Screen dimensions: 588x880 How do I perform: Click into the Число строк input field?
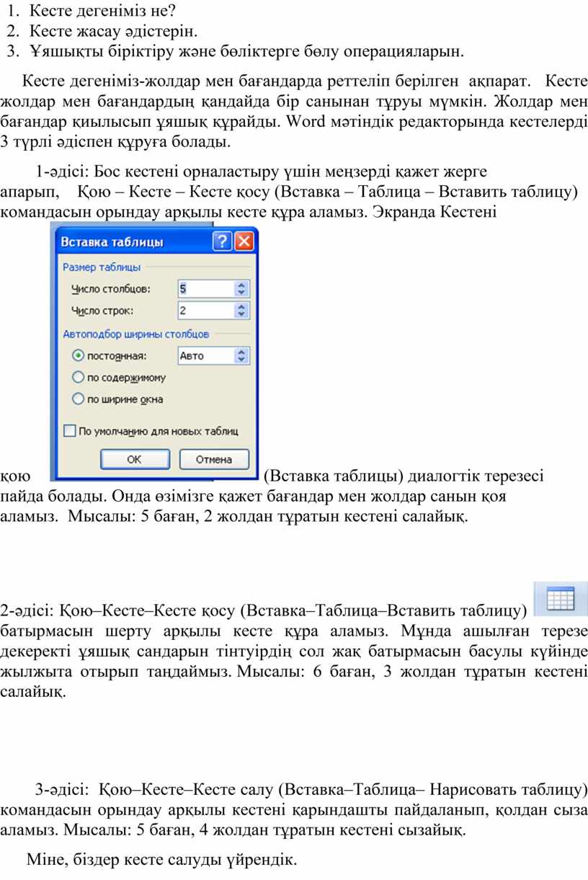[x=205, y=311]
